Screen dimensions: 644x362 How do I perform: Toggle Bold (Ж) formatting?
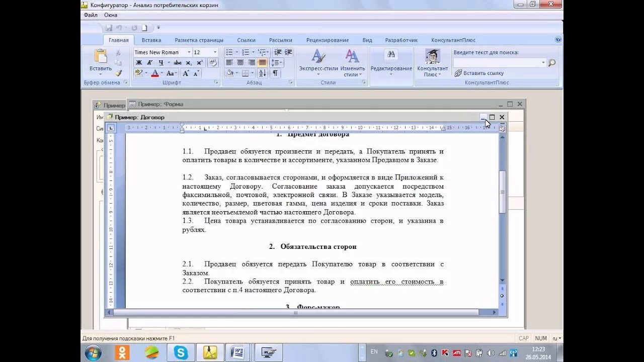[139, 63]
